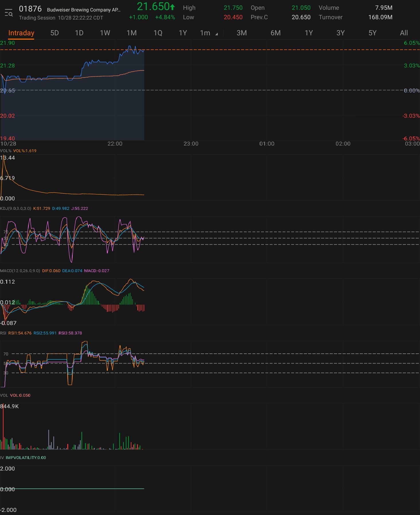
Task: Expand the 1m interval dropdown
Action: point(209,33)
